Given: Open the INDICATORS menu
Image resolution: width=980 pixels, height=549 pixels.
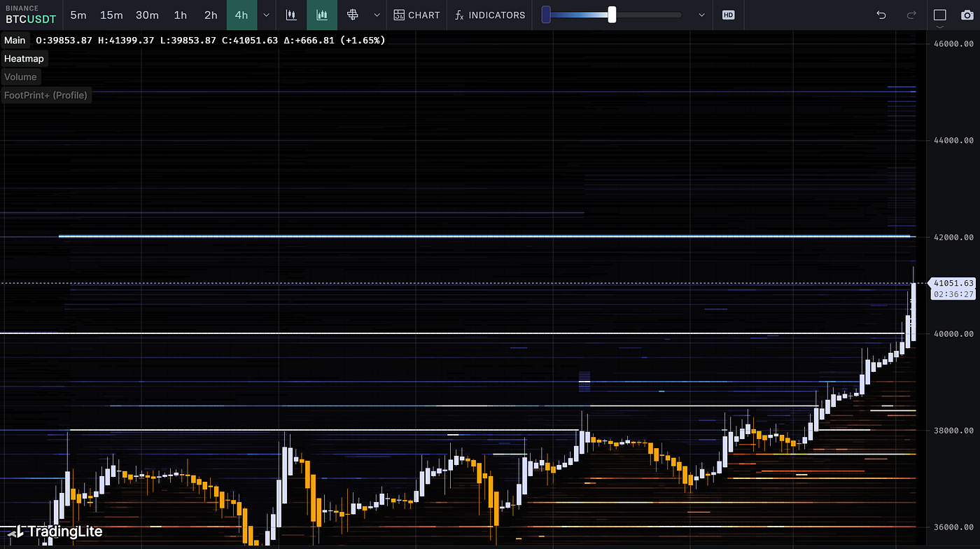Looking at the screenshot, I should coord(490,15).
